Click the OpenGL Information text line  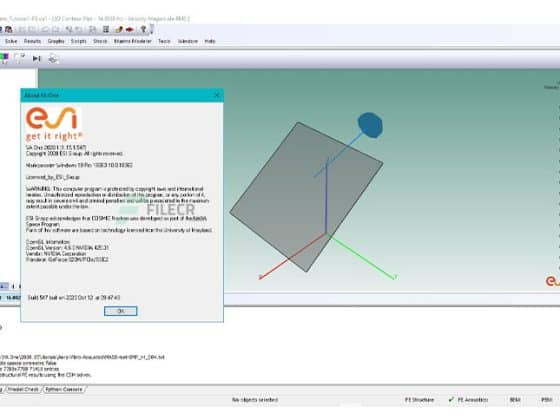coord(48,242)
